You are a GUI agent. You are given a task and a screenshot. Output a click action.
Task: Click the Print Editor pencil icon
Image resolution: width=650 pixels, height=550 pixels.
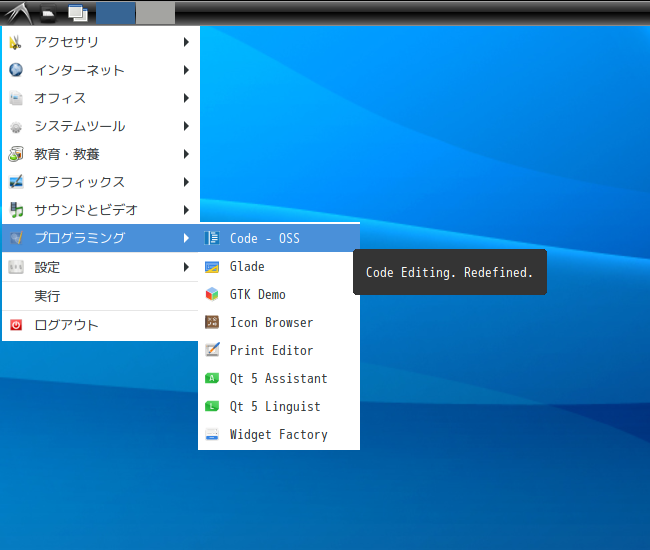pos(212,350)
